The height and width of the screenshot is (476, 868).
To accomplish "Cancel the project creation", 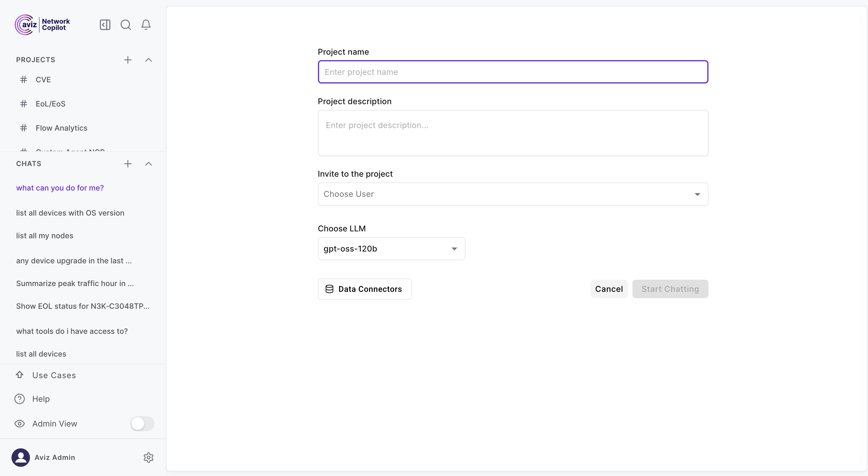I will pyautogui.click(x=609, y=289).
